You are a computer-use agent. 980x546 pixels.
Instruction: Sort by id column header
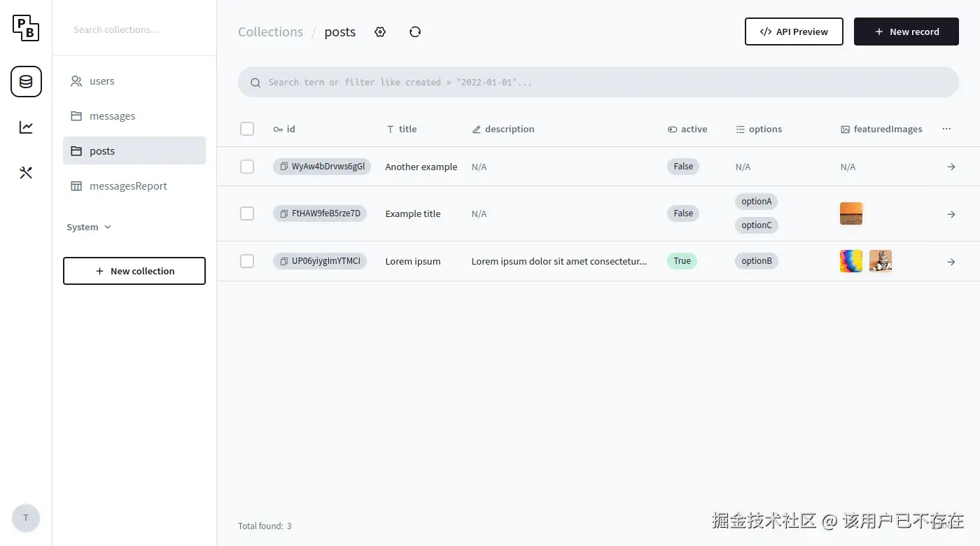click(284, 129)
